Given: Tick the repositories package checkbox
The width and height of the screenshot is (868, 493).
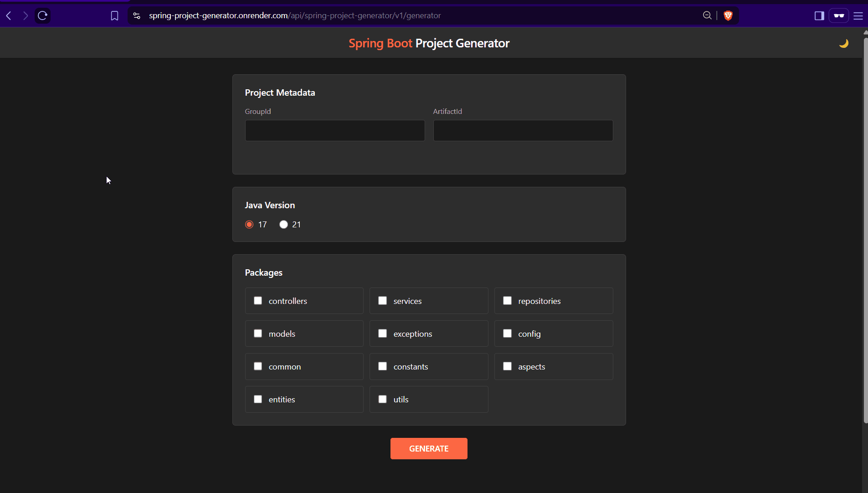Looking at the screenshot, I should point(507,301).
